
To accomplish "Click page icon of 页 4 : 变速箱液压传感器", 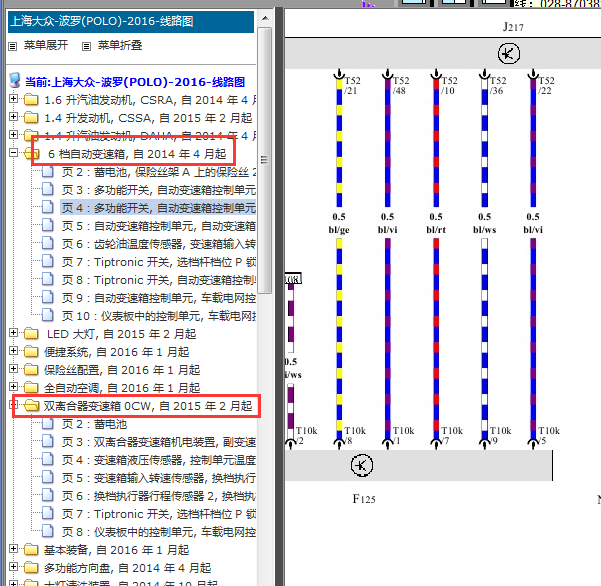I will [x=48, y=459].
